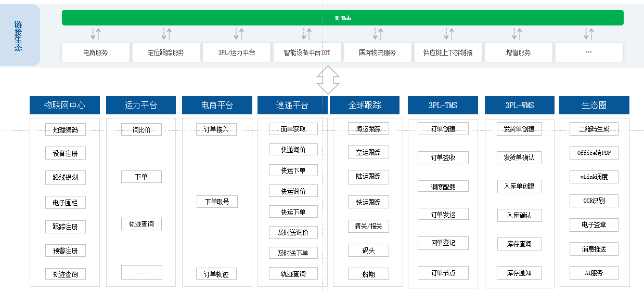Open 轨迹查询 under 速递平台
The width and height of the screenshot is (644, 291).
coord(293,274)
